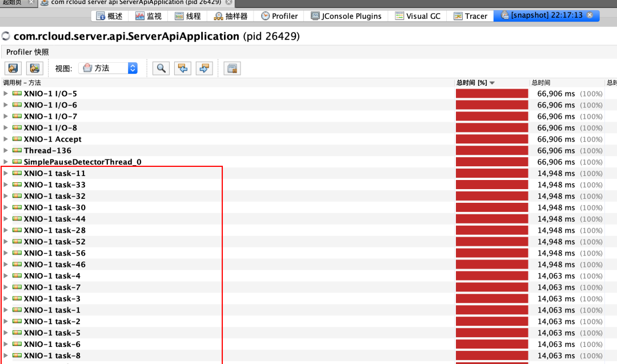This screenshot has height=364, width=617.
Task: Expand the XNIO-1 task-33 node
Action: [6, 185]
